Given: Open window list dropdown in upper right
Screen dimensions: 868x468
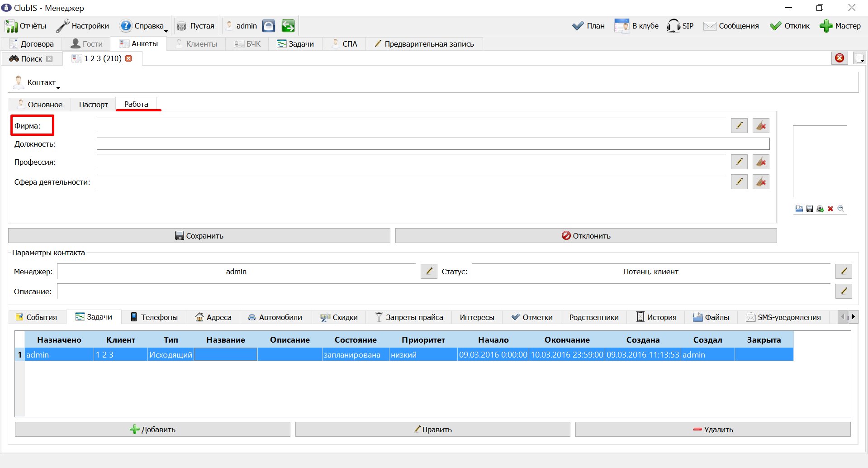Looking at the screenshot, I should tap(859, 58).
